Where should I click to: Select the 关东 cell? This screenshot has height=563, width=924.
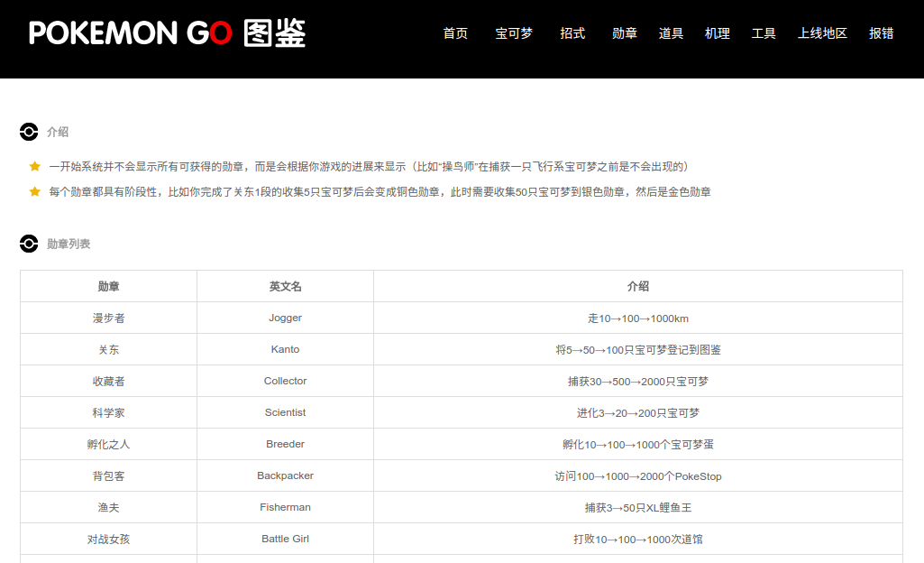click(108, 349)
